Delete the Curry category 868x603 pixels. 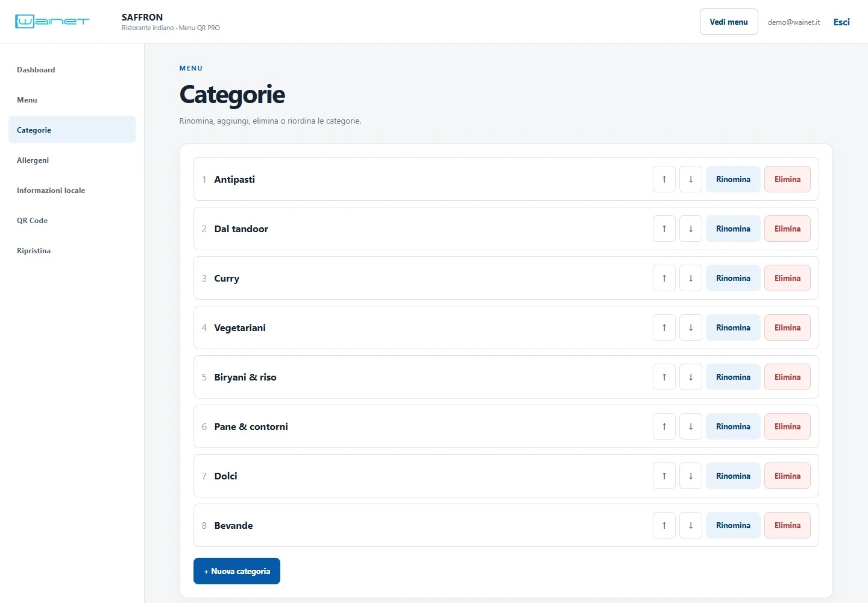click(787, 278)
